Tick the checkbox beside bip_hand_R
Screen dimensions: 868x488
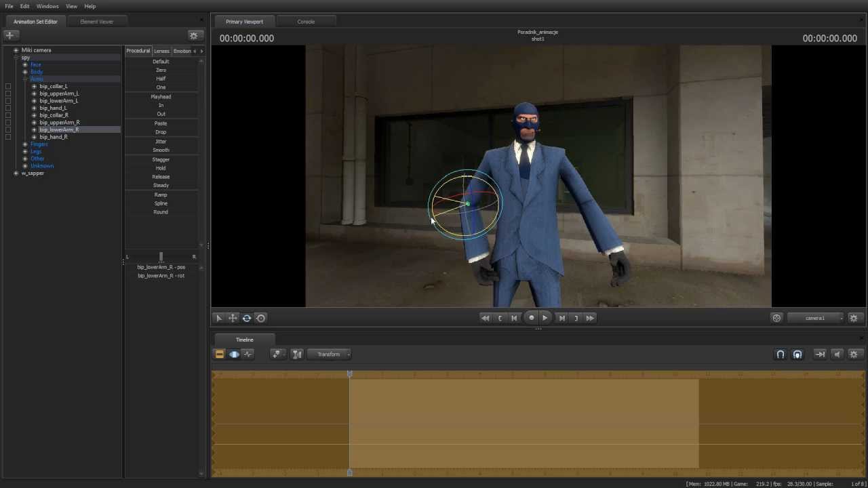click(x=8, y=137)
